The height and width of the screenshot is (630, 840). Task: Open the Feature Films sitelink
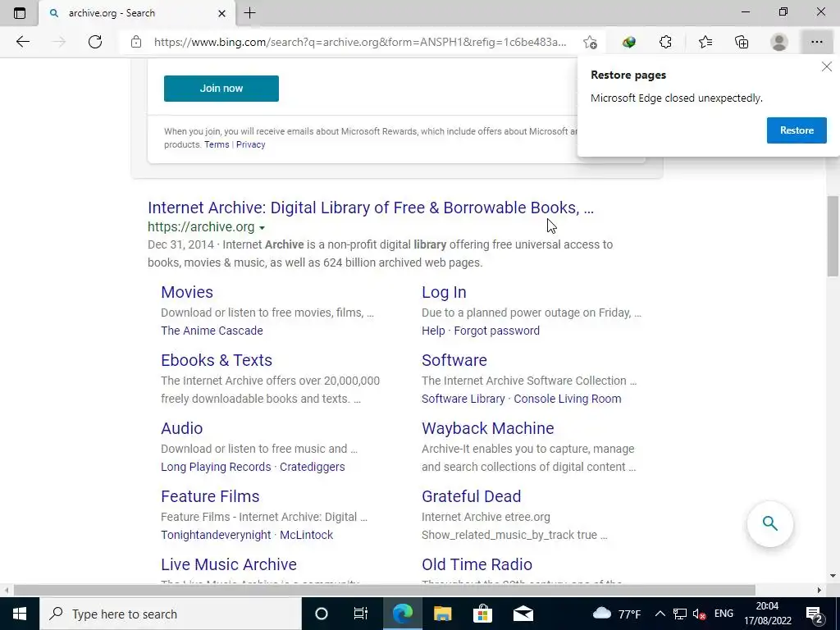pyautogui.click(x=210, y=496)
